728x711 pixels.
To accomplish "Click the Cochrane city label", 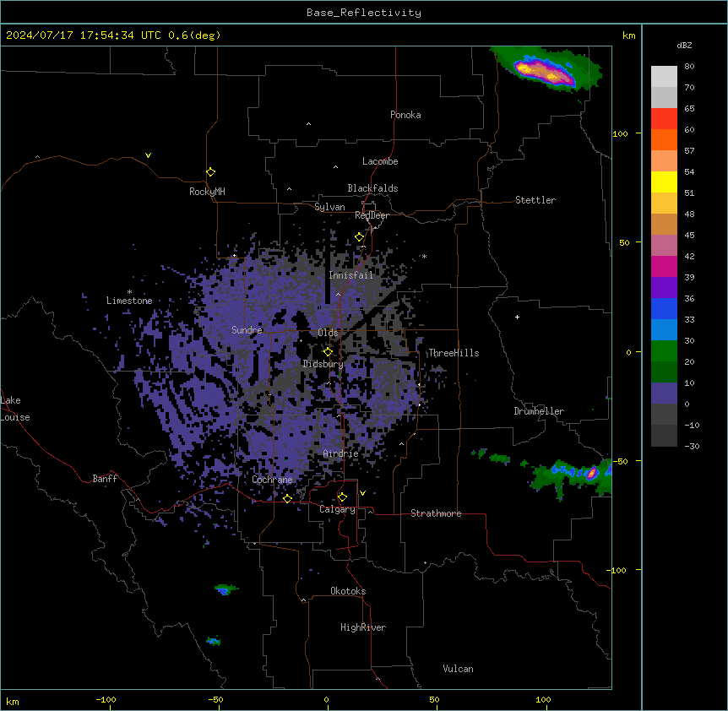I will coord(272,480).
